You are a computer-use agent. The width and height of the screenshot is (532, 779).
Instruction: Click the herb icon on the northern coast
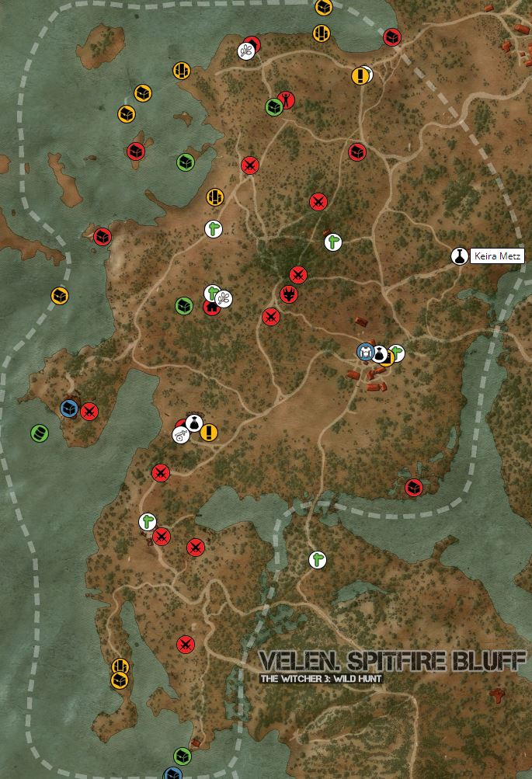[246, 50]
